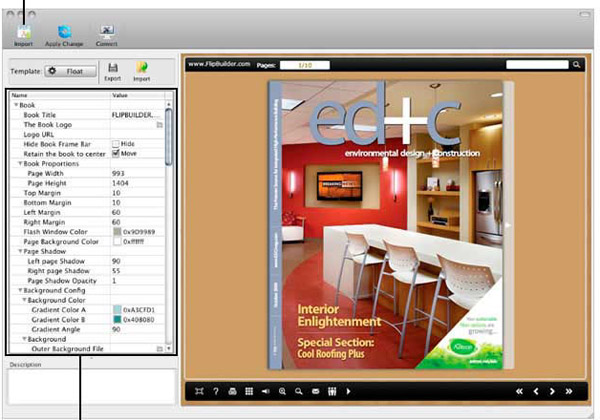Click inside the Description text box
This screenshot has height=420, width=600.
tap(92, 387)
